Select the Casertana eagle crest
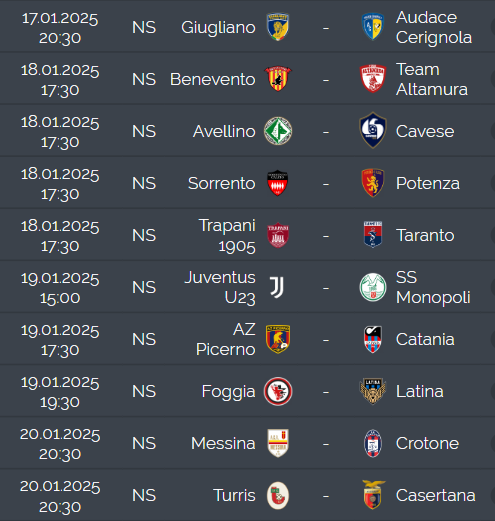This screenshot has width=495, height=521. (x=373, y=495)
